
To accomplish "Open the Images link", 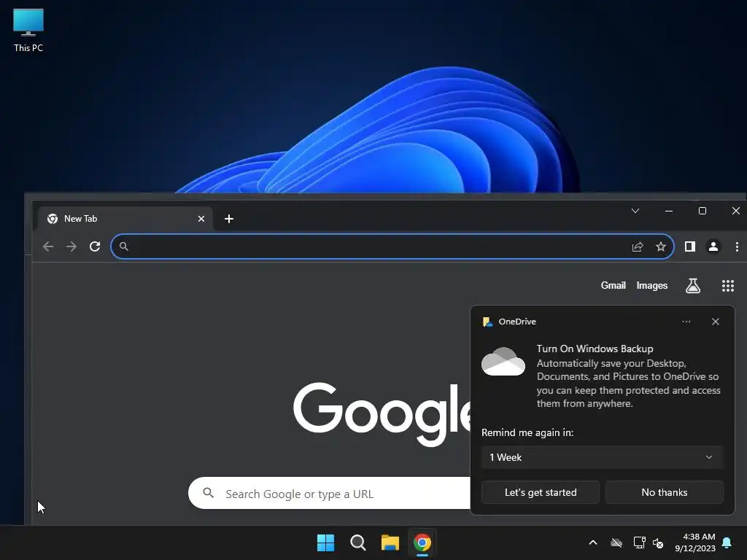I will (651, 285).
